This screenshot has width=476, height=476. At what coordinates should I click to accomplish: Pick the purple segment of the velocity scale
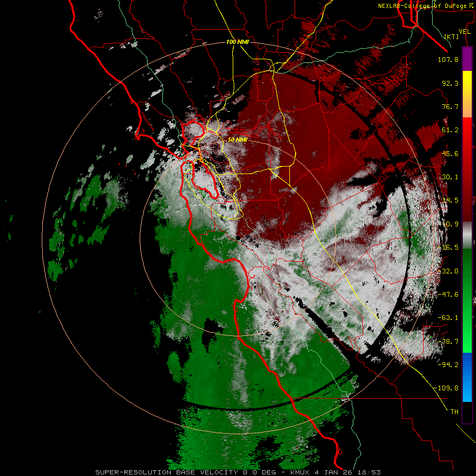467,59
